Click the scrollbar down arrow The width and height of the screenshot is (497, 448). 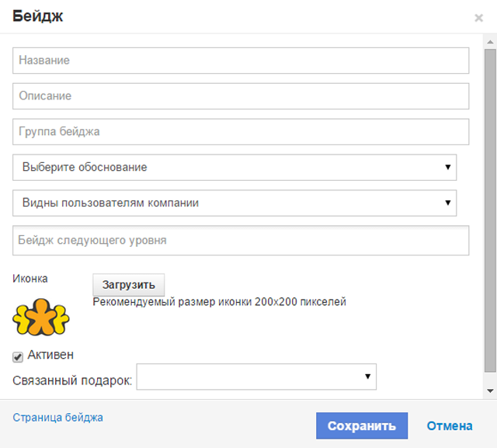pyautogui.click(x=490, y=391)
